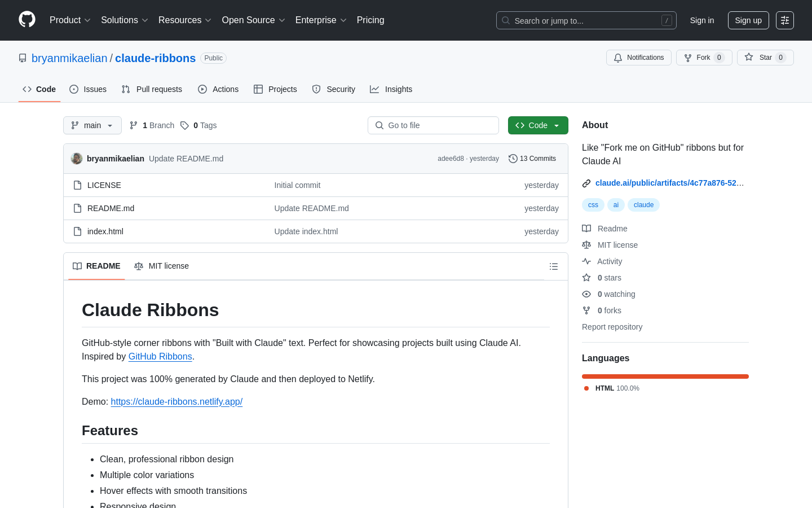This screenshot has height=508, width=812.
Task: Click the Sign up button
Action: point(748,20)
